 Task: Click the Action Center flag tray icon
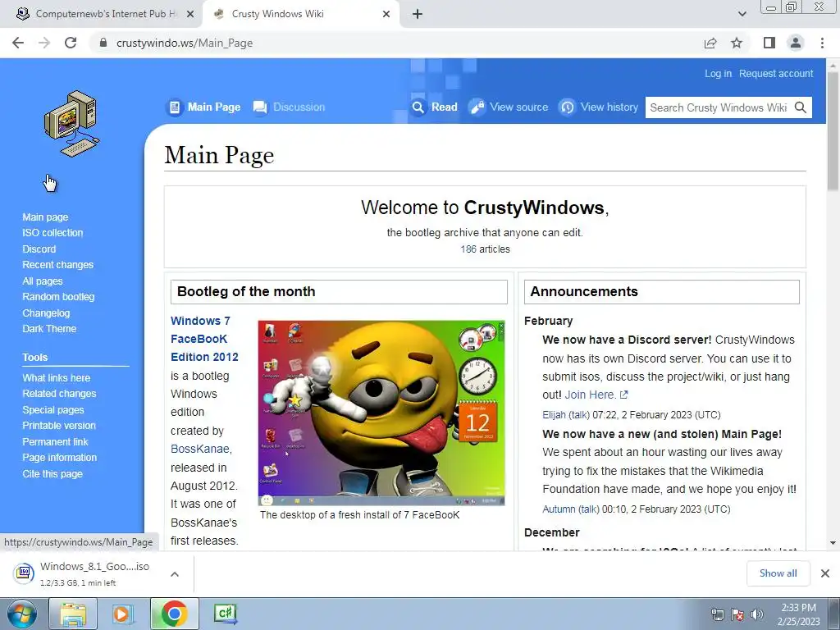point(737,614)
